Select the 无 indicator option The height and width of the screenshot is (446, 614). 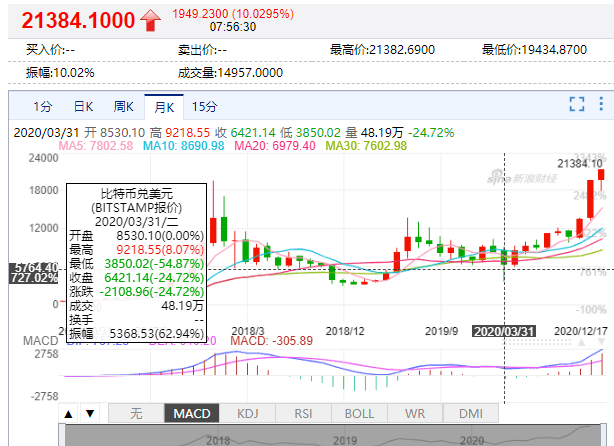coord(136,413)
